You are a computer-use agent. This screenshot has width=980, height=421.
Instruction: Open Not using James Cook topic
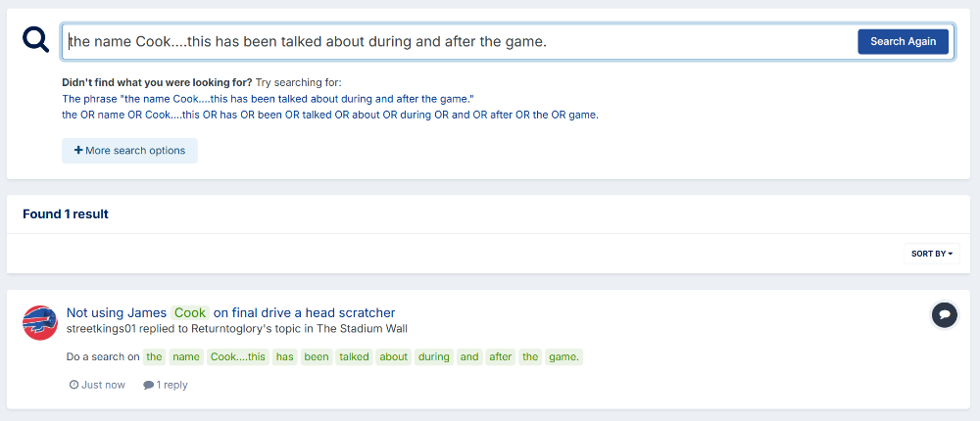tap(230, 312)
